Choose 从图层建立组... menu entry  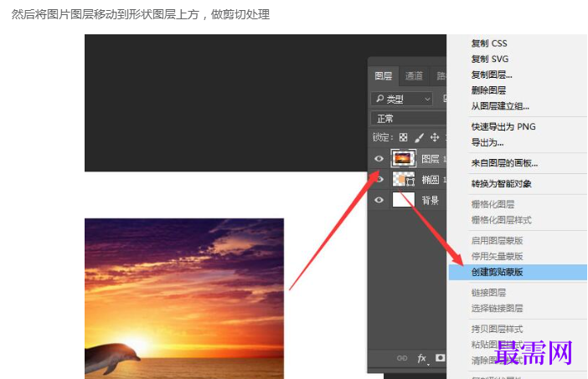[x=500, y=106]
